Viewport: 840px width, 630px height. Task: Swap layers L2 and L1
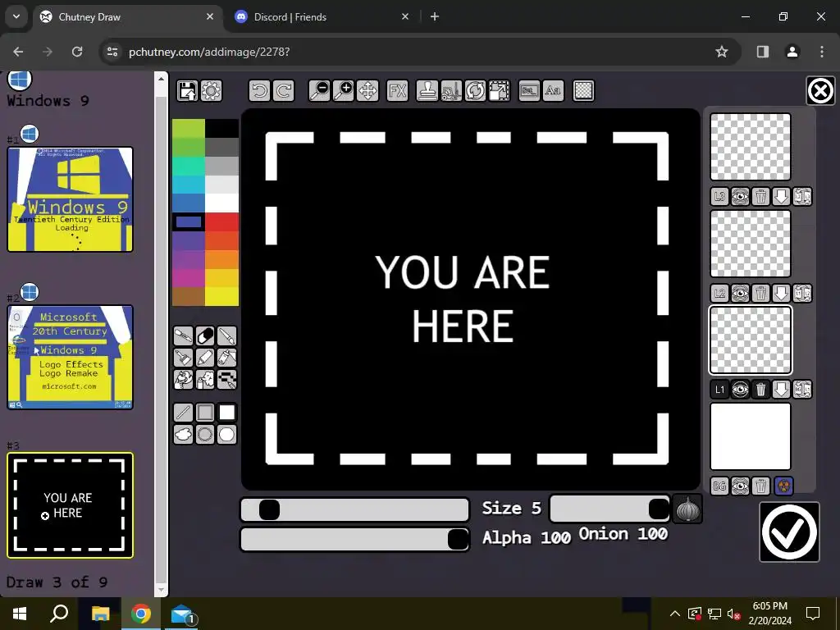802,293
